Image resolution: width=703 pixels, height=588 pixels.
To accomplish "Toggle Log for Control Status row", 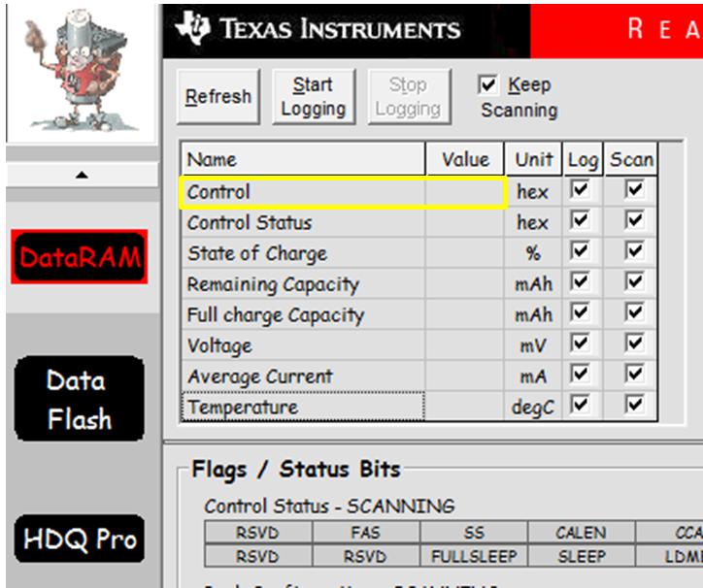I will point(580,220).
